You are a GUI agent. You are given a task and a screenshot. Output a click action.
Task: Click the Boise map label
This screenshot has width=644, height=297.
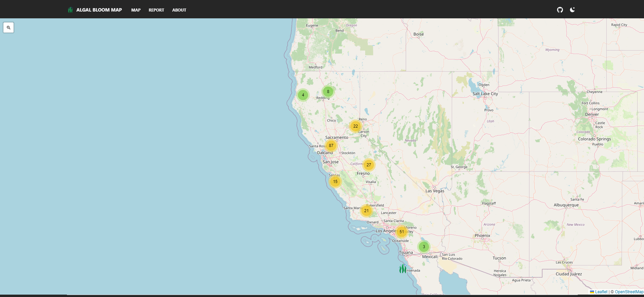(418, 34)
